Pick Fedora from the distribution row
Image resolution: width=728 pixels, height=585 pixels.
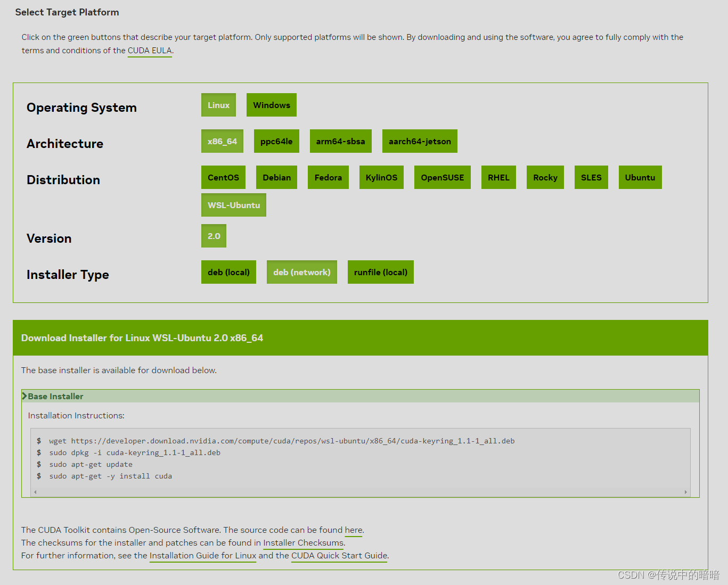coord(328,177)
